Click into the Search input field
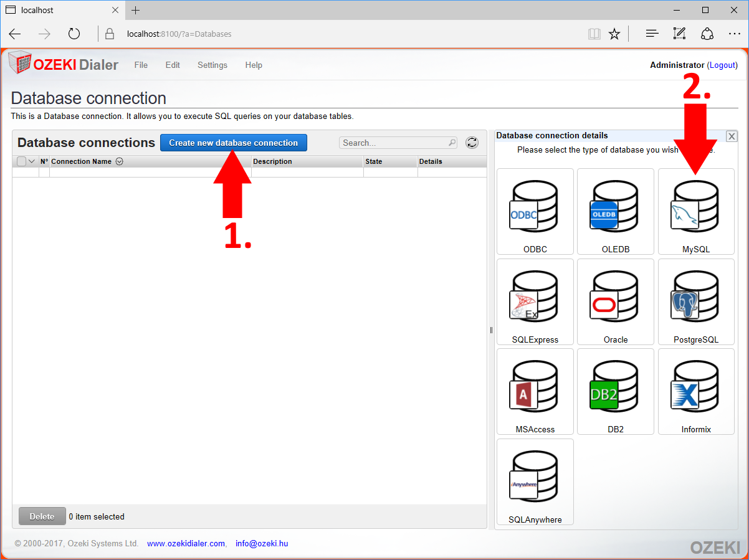Viewport: 749px width, 560px height. [394, 143]
